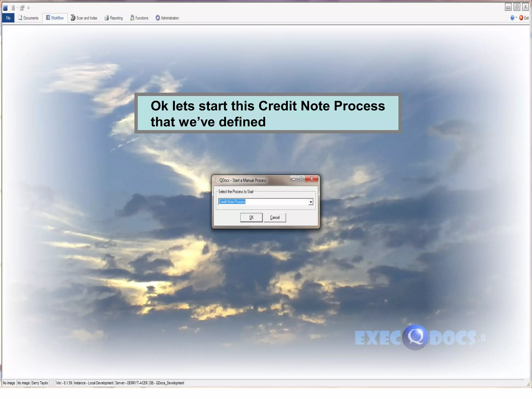
Task: Minimize the main QDocs window
Action: (508, 7)
